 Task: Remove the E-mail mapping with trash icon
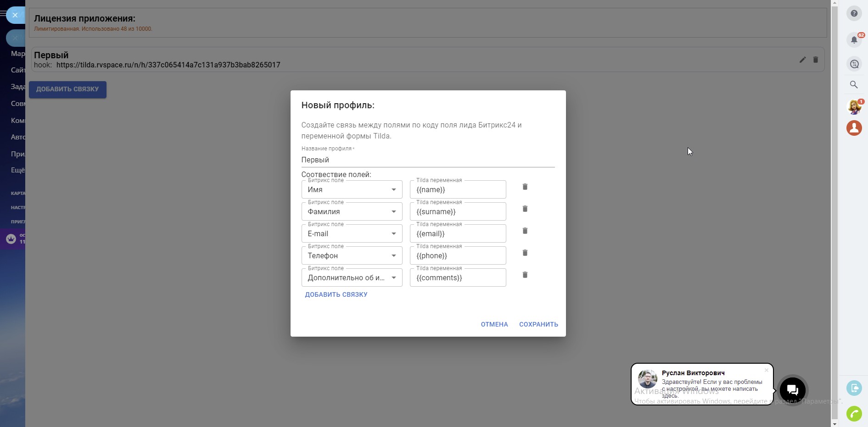click(x=525, y=231)
